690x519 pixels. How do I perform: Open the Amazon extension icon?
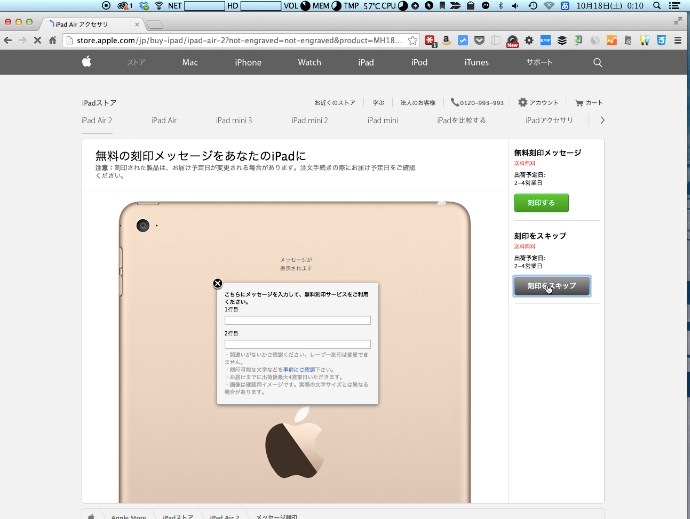point(447,41)
